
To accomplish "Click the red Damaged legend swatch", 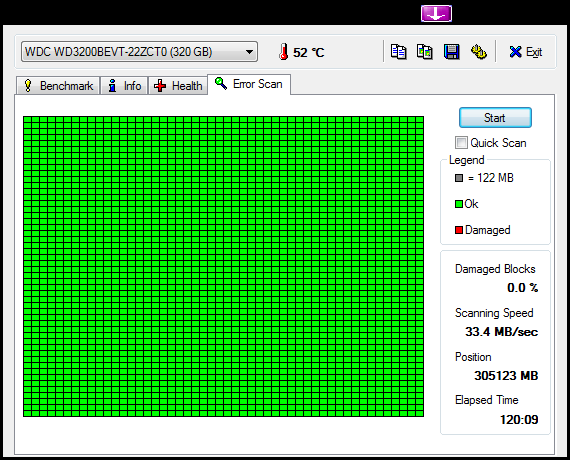I will (x=459, y=230).
